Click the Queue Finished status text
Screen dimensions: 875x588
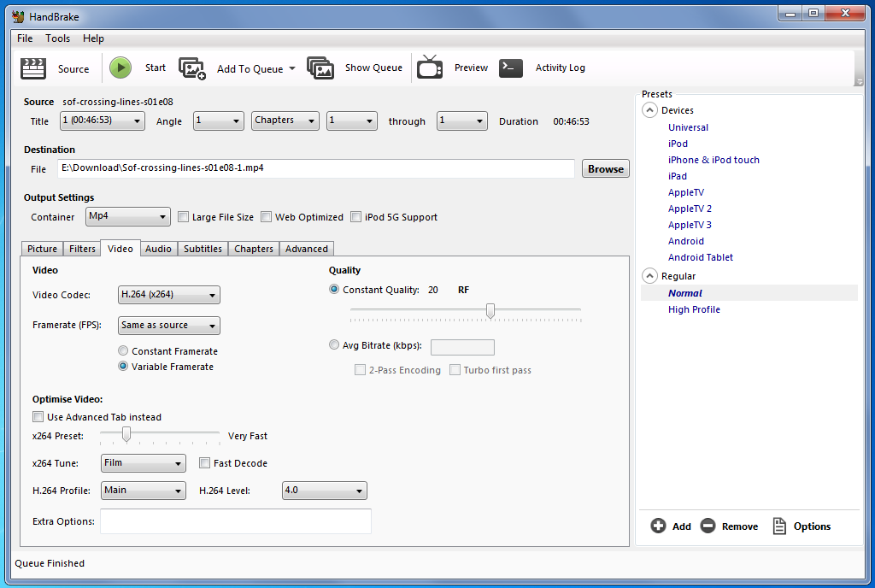pos(50,563)
